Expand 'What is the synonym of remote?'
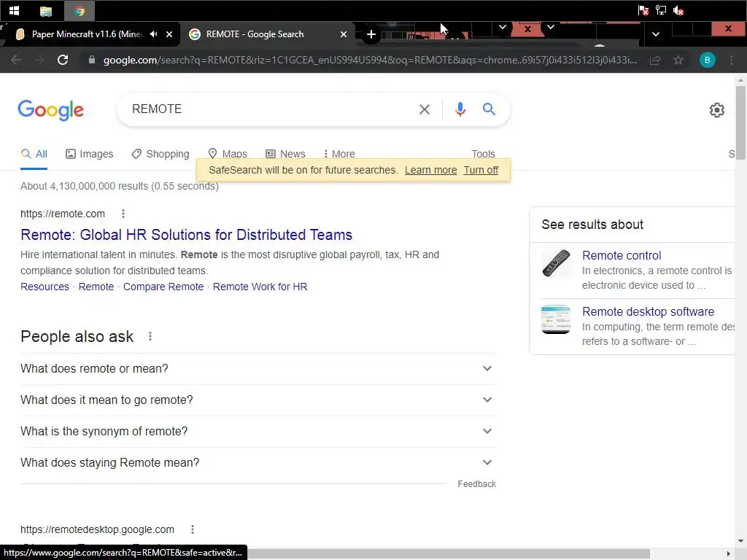747x560 pixels. coord(258,432)
